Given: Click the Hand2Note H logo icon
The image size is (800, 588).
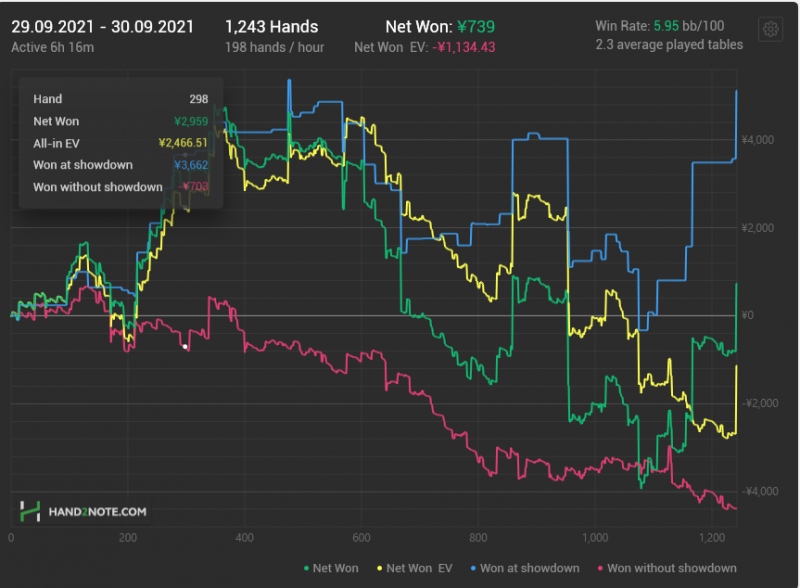Looking at the screenshot, I should (x=31, y=511).
